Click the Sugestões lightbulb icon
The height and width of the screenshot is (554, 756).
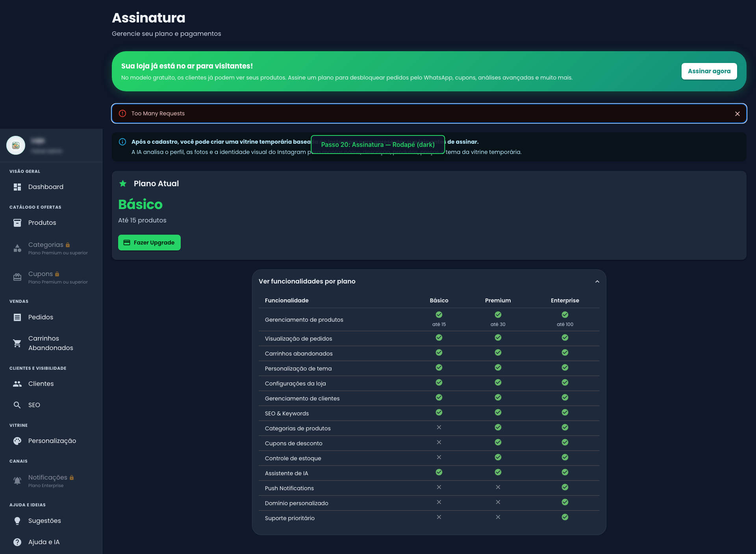(17, 521)
